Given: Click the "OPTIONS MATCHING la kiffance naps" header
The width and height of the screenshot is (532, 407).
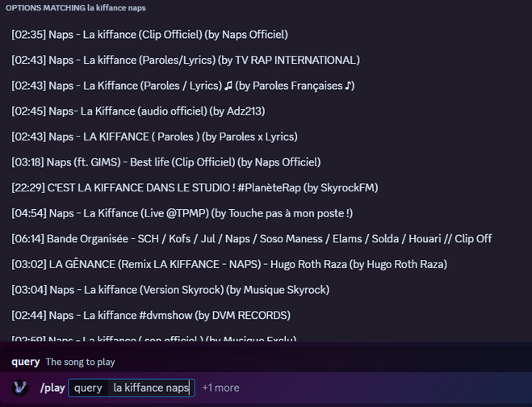Looking at the screenshot, I should point(76,8).
